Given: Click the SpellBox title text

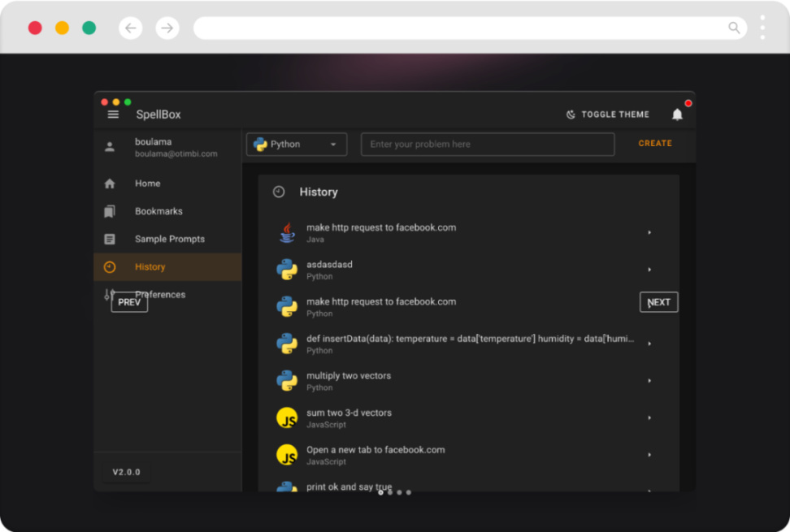Looking at the screenshot, I should coord(158,115).
